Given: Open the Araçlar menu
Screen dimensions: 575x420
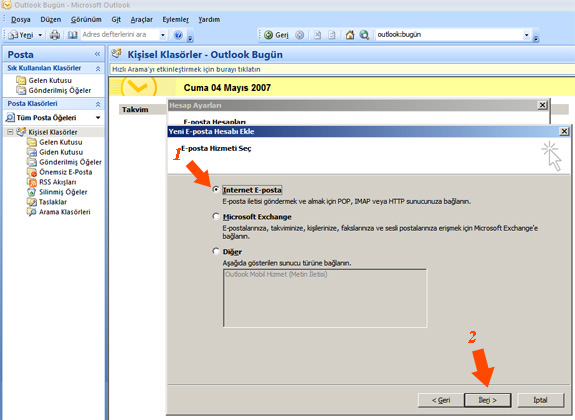Looking at the screenshot, I should click(x=142, y=19).
